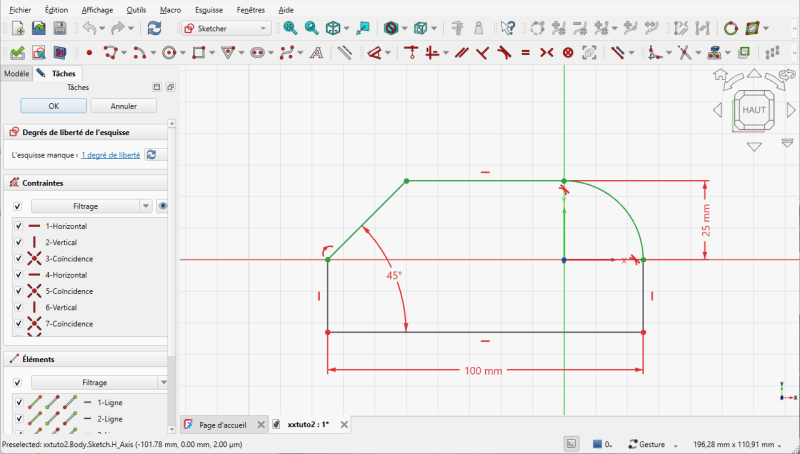Close the xxtuto2 document tab

(344, 424)
